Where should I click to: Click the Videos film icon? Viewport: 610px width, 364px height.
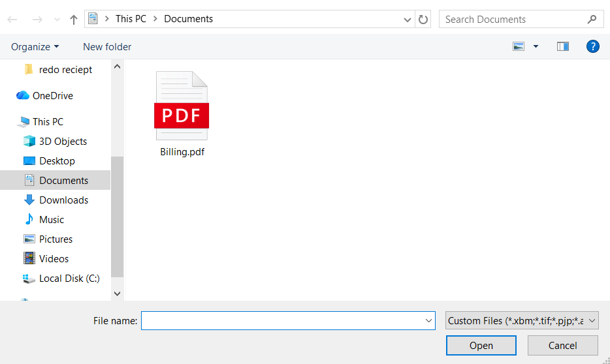(x=29, y=258)
